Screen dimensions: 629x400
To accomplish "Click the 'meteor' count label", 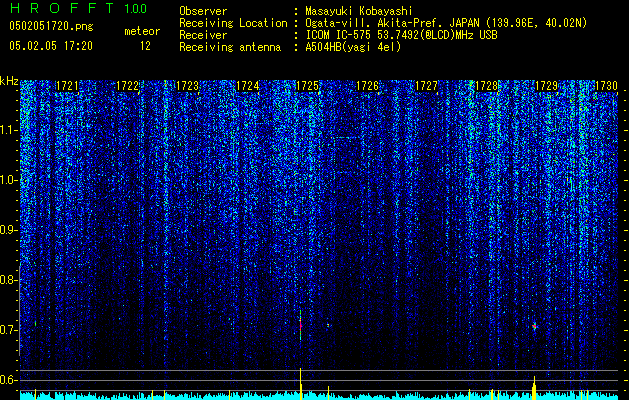I will point(142,31).
